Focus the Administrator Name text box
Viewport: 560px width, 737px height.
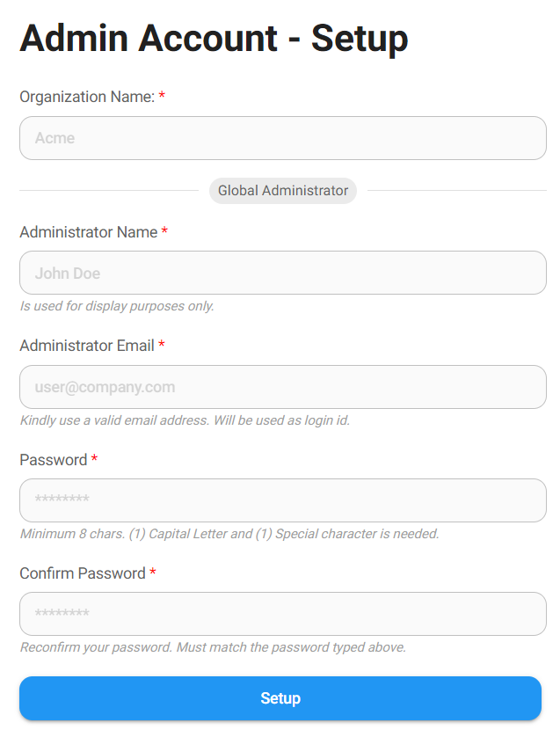[x=282, y=273]
